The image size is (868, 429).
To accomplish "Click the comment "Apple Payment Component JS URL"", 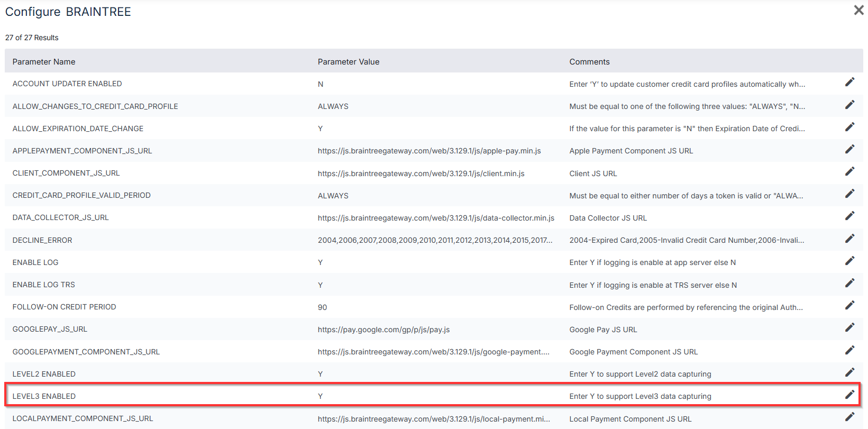I will click(x=631, y=151).
